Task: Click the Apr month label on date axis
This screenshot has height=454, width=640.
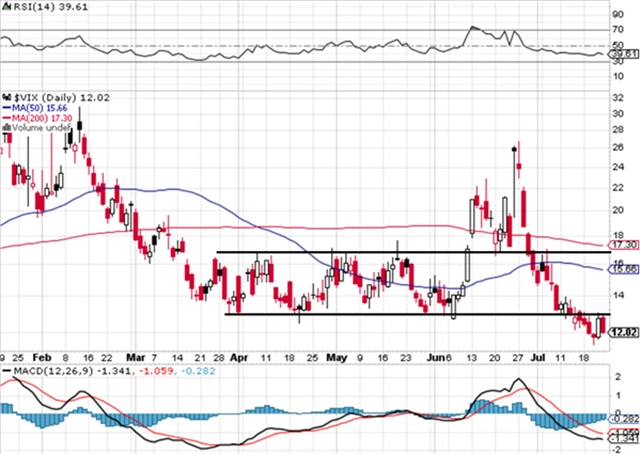Action: click(x=238, y=355)
